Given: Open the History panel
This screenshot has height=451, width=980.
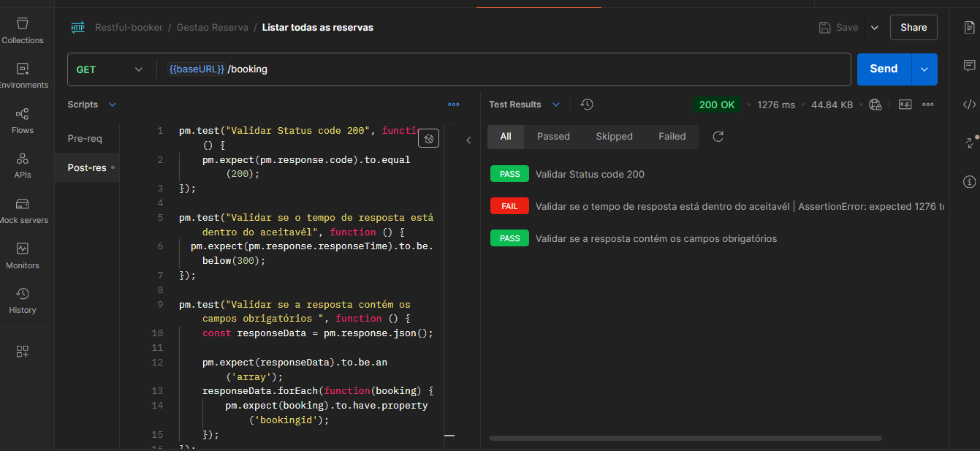Looking at the screenshot, I should pyautogui.click(x=22, y=300).
